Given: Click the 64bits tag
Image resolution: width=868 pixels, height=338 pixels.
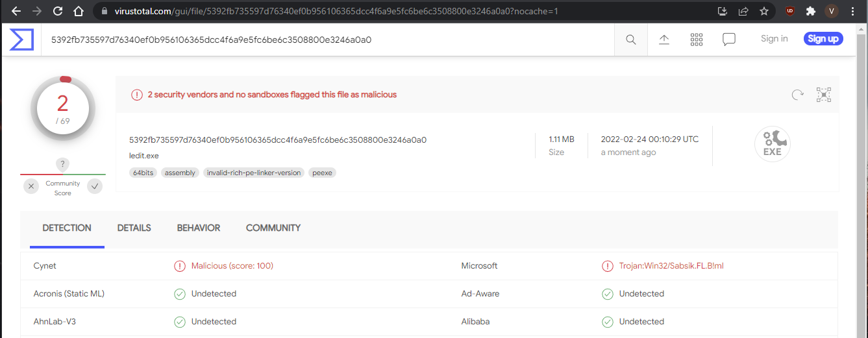Looking at the screenshot, I should pos(143,173).
